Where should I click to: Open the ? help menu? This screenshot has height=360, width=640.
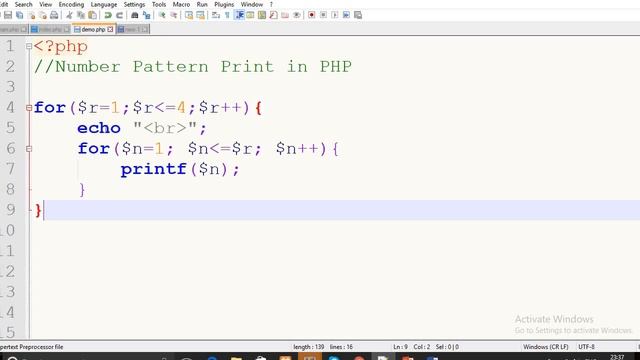(x=271, y=4)
